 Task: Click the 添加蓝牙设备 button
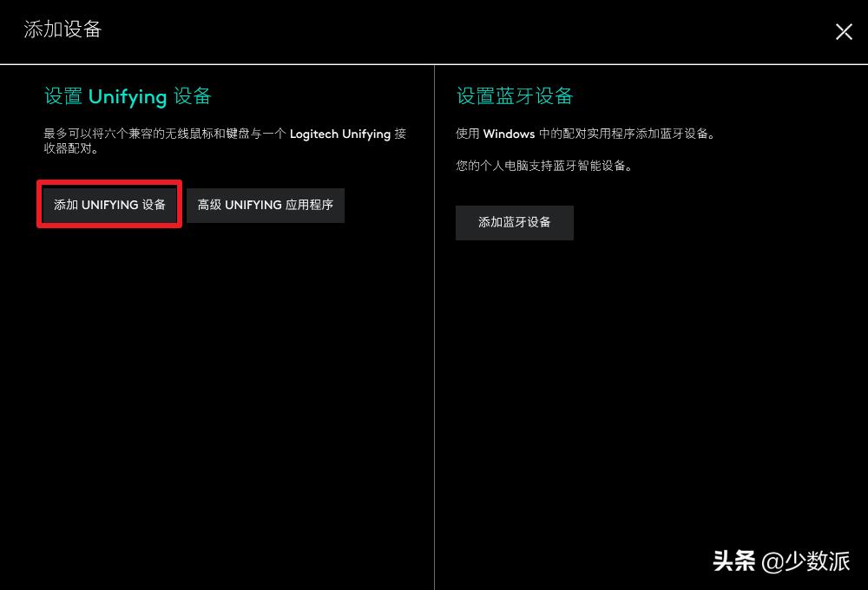(514, 222)
